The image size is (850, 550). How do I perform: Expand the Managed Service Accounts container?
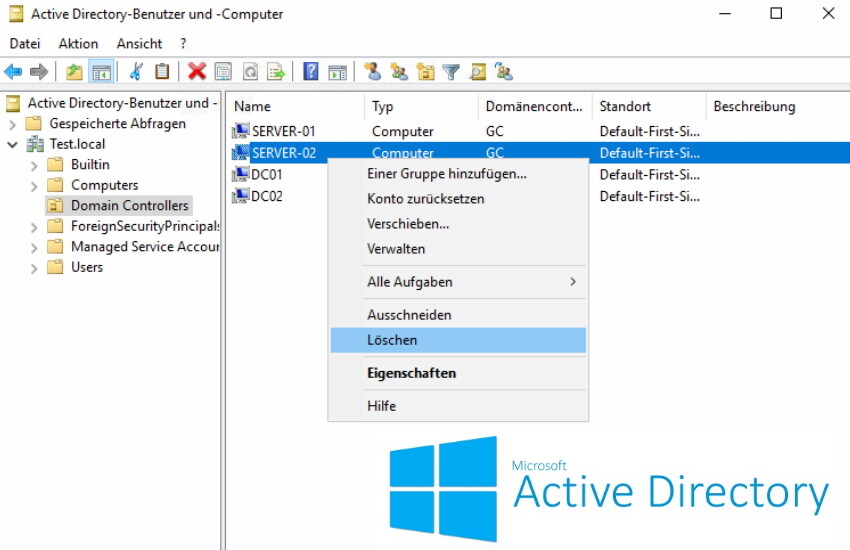tap(34, 248)
